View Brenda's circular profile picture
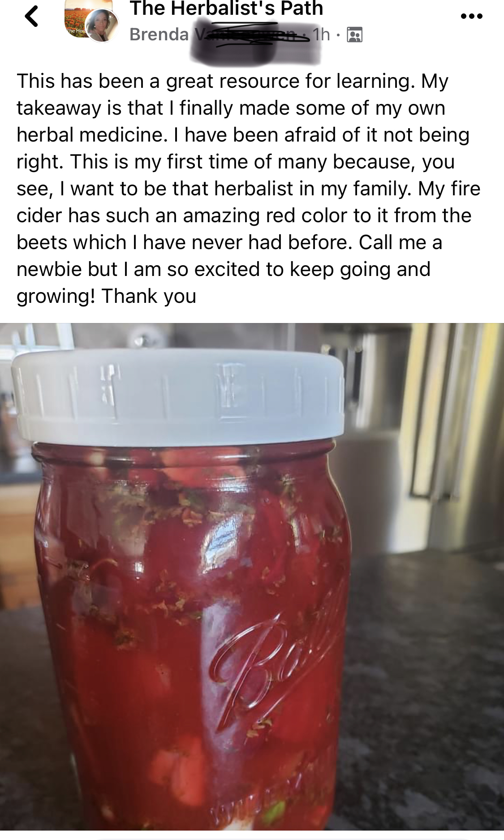504x840 pixels. [103, 26]
